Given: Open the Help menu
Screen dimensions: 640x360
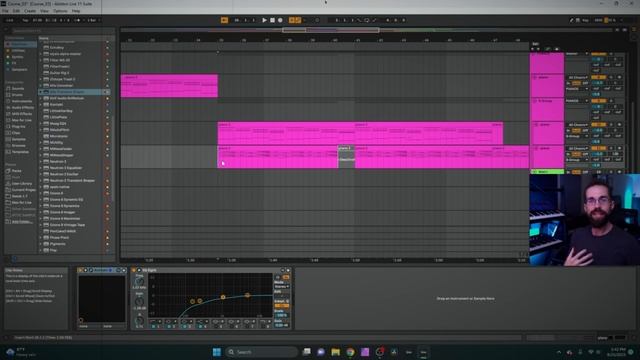Looking at the screenshot, I should 76,11.
